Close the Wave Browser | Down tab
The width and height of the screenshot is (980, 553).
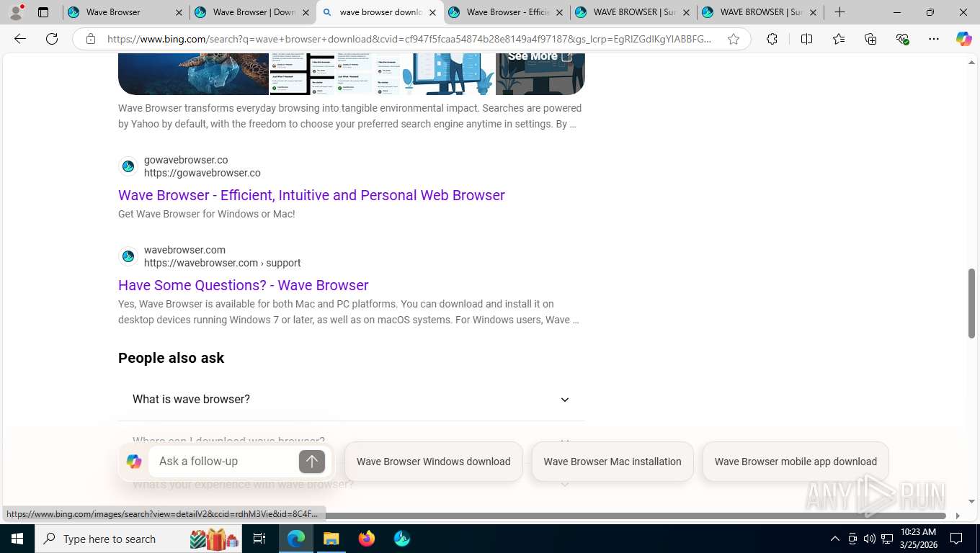coord(306,12)
